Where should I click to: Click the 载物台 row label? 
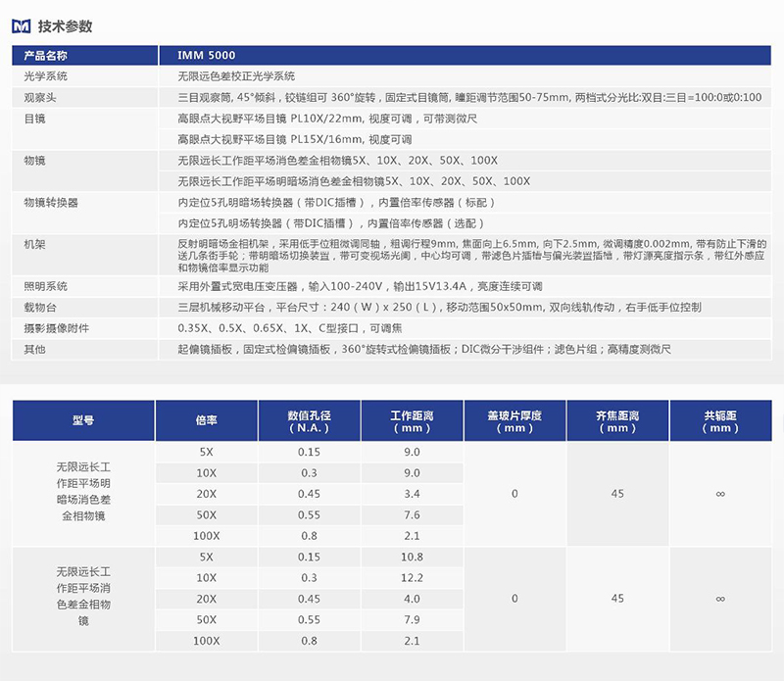tap(42, 308)
